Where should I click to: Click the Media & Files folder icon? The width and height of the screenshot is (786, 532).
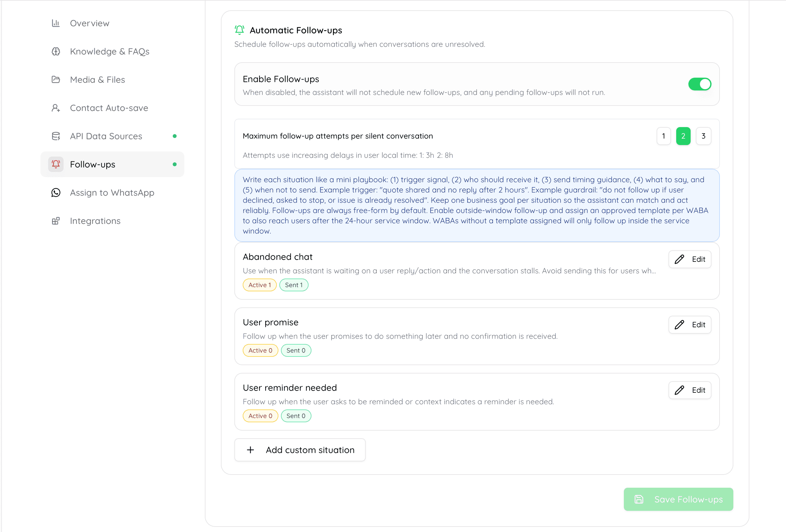56,80
